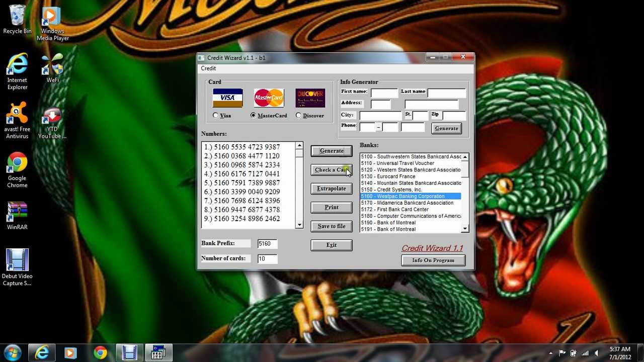Switch to Debut Video Capture taskbar icon
Screen dimensions: 644x362
click(129, 353)
